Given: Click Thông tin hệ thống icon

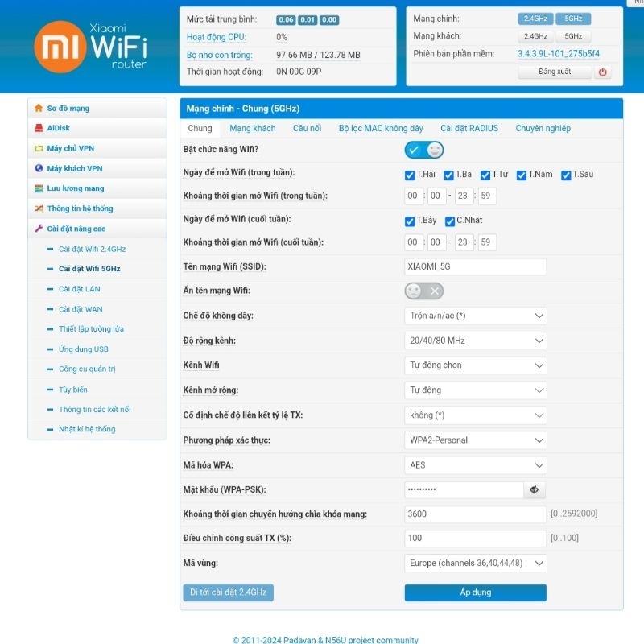Looking at the screenshot, I should (38, 208).
